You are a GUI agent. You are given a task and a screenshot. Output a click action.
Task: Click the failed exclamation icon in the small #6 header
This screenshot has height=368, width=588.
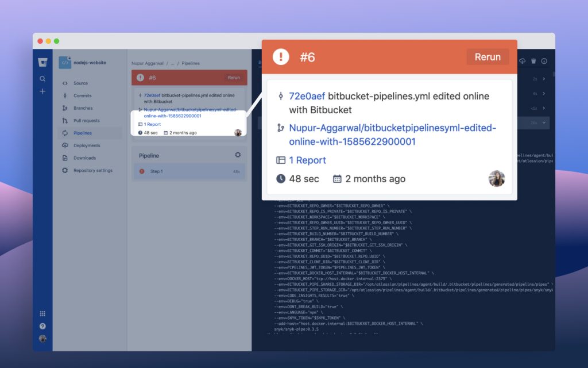[x=140, y=78]
